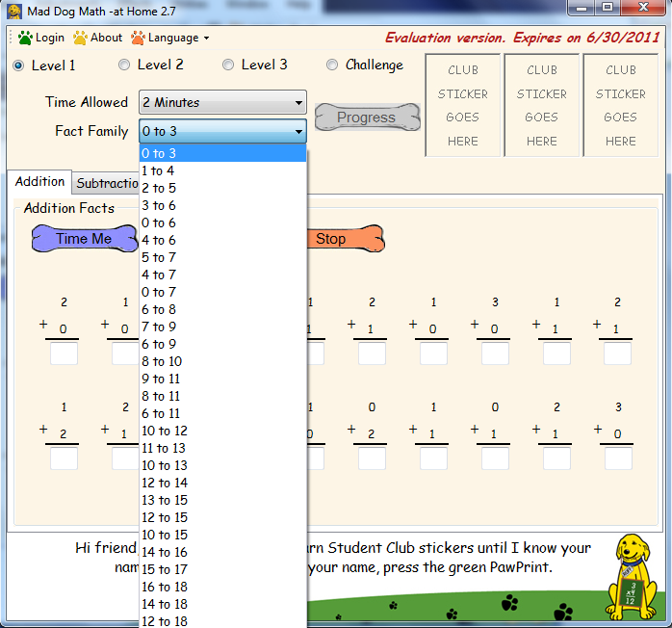Collapse the Fact Family combo box
The height and width of the screenshot is (628, 672).
(222, 131)
